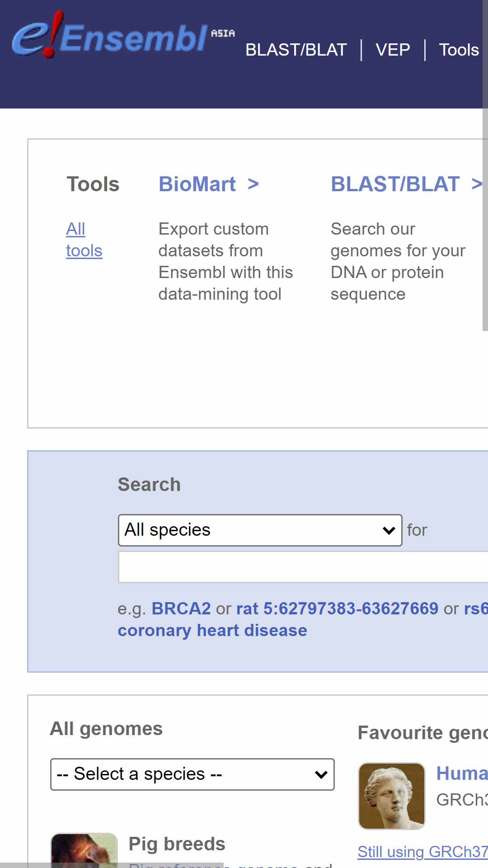The width and height of the screenshot is (488, 868).
Task: Click the horizontal scrollbar at bottom
Action: [112, 865]
